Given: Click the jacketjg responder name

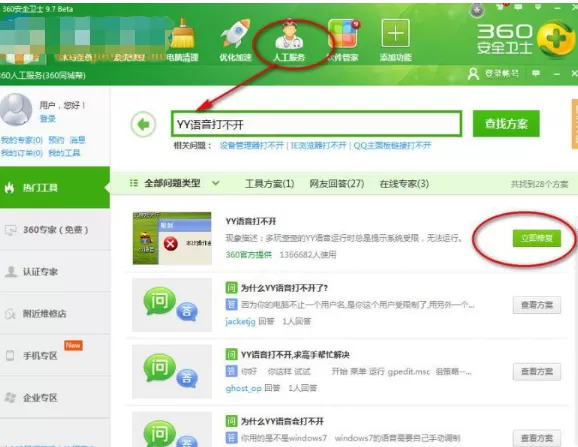Looking at the screenshot, I should point(240,321).
